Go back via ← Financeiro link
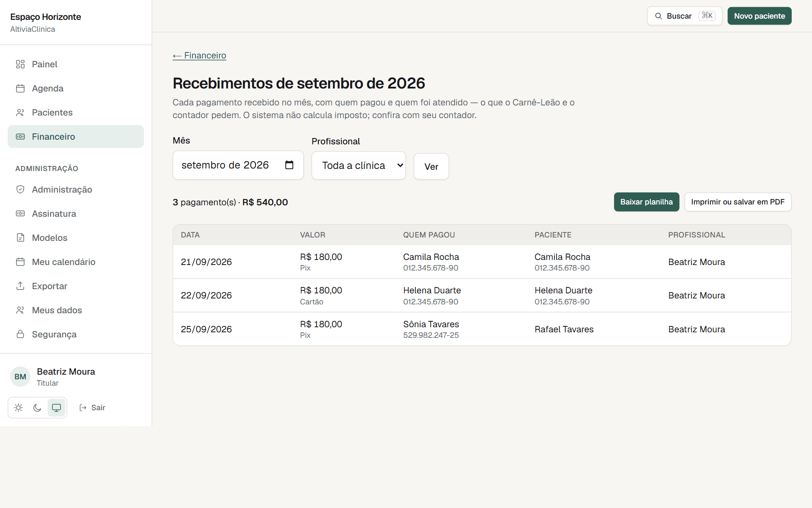This screenshot has width=812, height=508. click(199, 55)
